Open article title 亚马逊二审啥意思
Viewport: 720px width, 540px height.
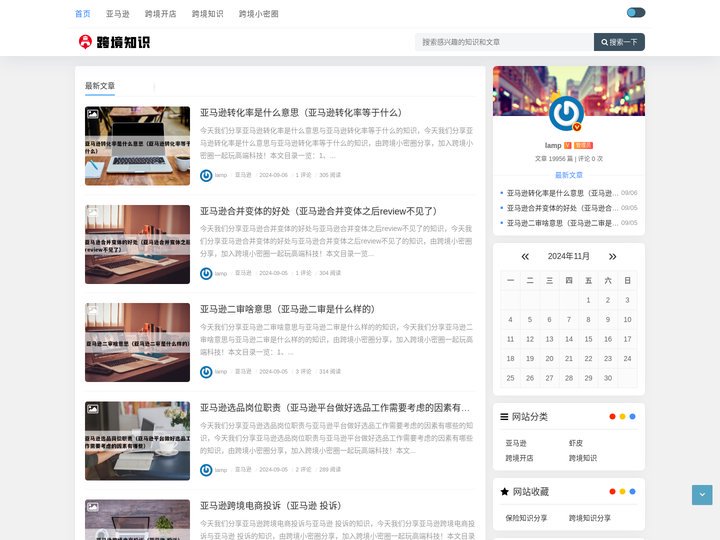287,309
